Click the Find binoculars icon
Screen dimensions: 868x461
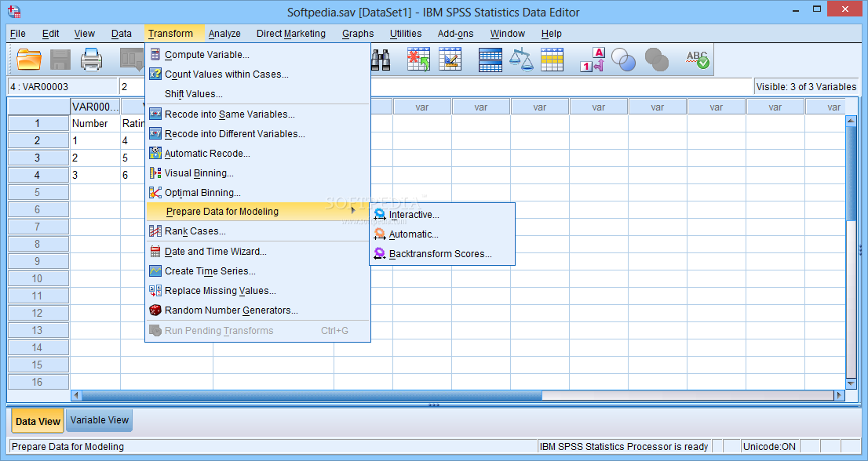381,60
